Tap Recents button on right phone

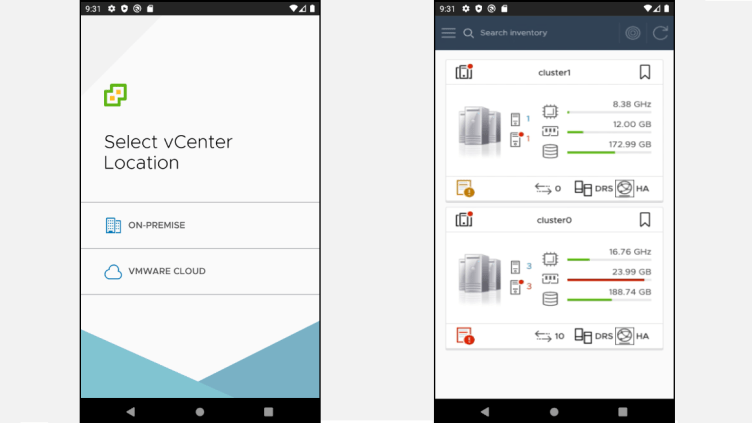(x=623, y=411)
